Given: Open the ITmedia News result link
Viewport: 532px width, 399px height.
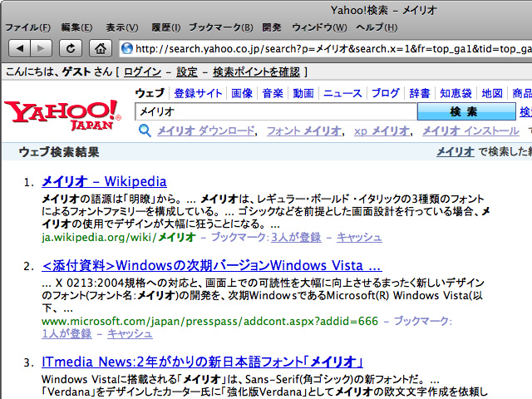Looking at the screenshot, I should point(203,362).
